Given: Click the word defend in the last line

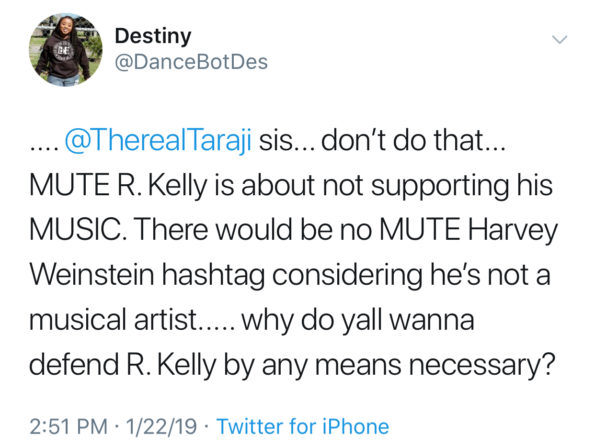Looking at the screenshot, I should [74, 364].
